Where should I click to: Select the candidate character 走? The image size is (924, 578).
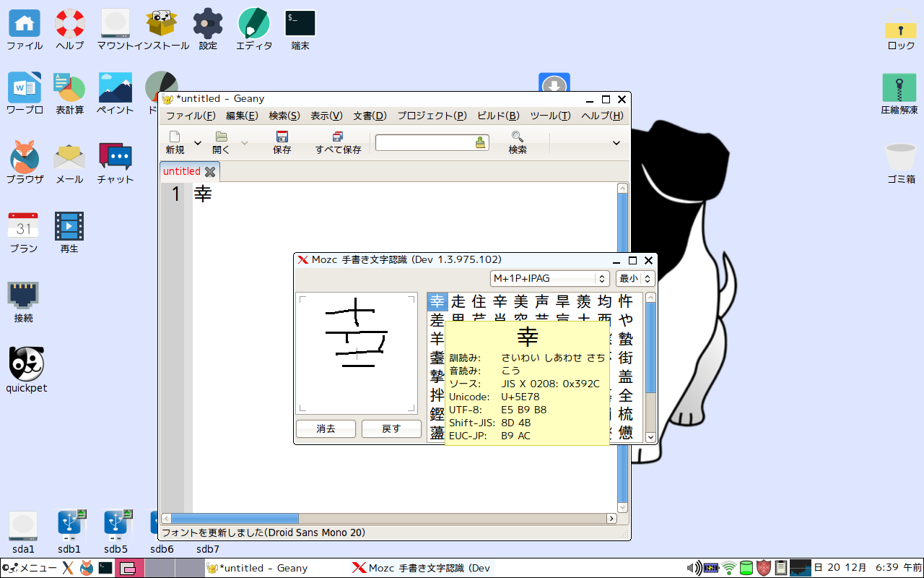tap(458, 301)
